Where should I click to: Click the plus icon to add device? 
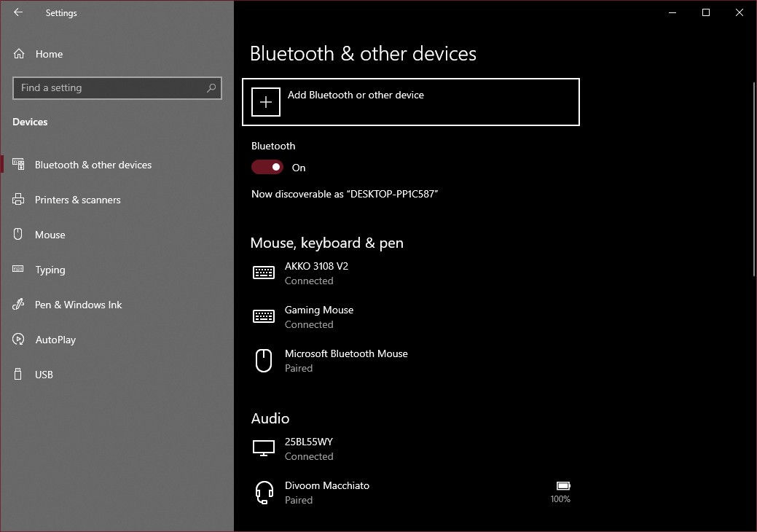click(265, 102)
